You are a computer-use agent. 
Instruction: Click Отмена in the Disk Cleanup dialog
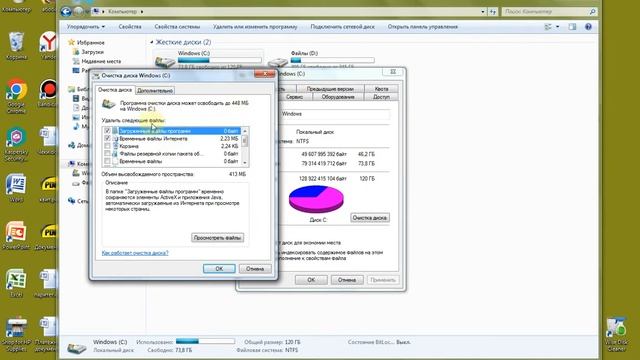point(255,269)
